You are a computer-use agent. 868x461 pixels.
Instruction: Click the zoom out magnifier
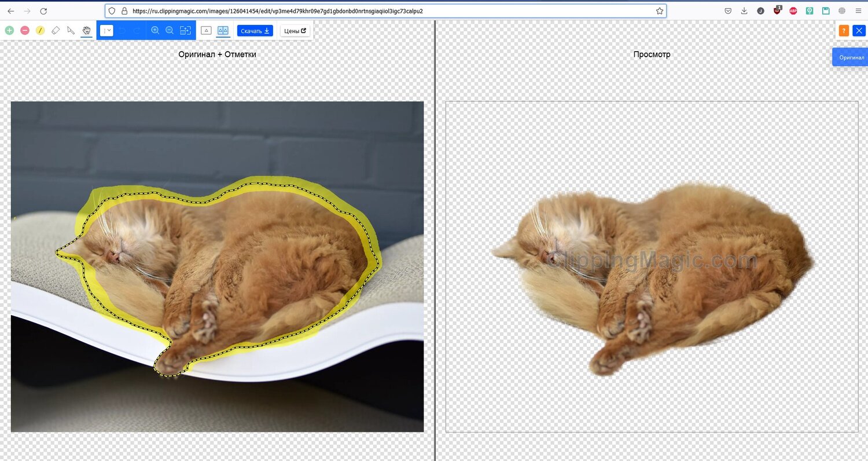pos(170,30)
